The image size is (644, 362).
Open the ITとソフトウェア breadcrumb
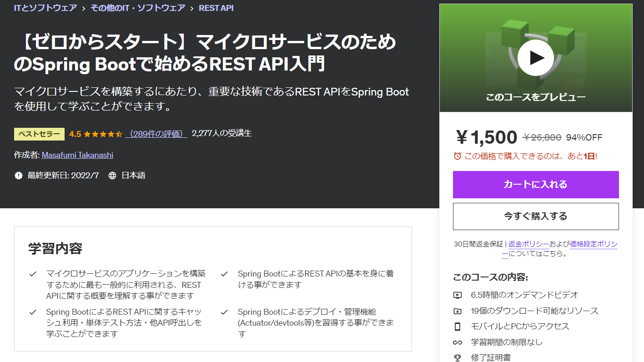[x=45, y=8]
